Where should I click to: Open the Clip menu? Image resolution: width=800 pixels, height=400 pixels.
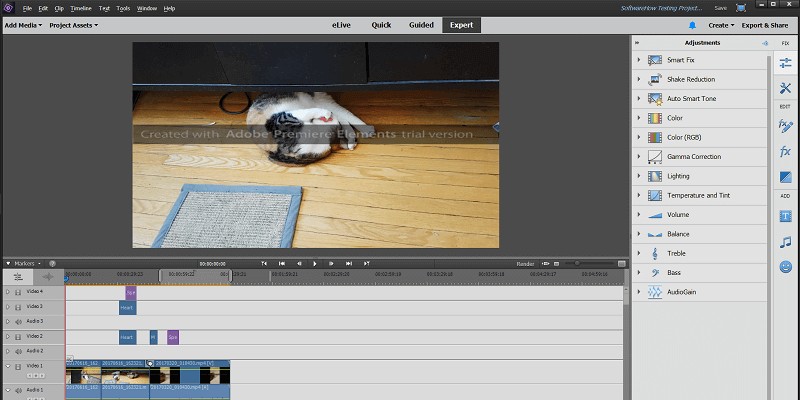(x=59, y=8)
